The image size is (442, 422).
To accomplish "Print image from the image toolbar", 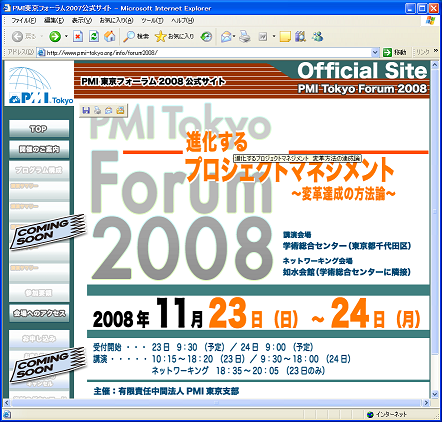I will tap(97, 110).
